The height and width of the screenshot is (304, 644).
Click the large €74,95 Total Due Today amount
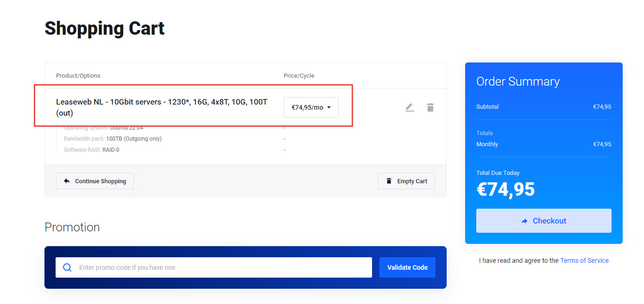(505, 189)
